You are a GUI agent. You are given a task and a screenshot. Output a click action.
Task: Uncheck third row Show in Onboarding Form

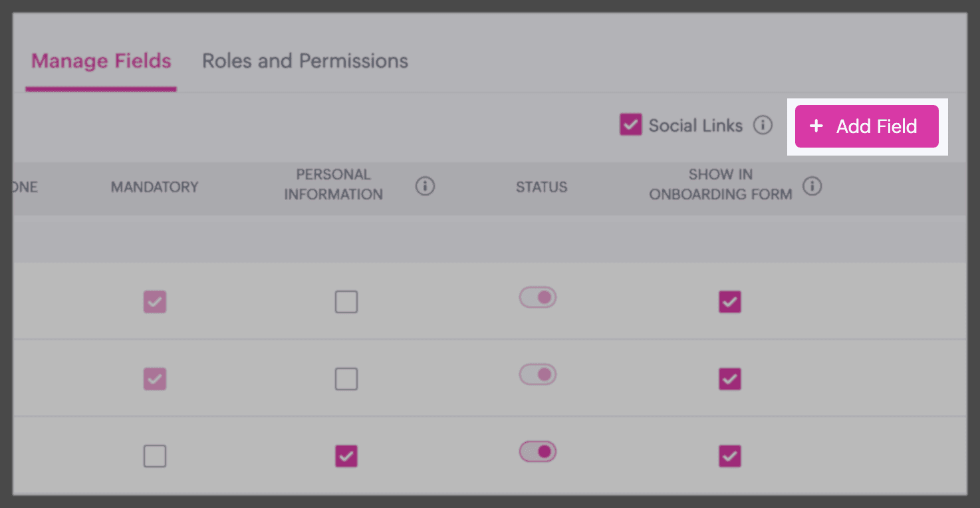729,456
